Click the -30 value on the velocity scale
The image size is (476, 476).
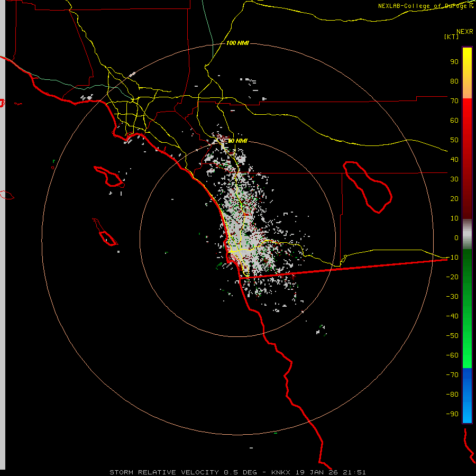[x=452, y=297]
